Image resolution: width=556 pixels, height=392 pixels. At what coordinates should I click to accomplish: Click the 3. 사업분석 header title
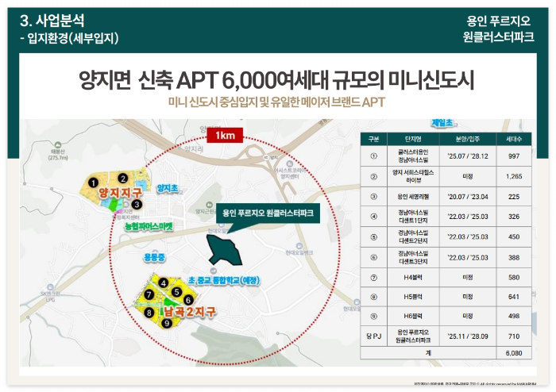pyautogui.click(x=52, y=21)
